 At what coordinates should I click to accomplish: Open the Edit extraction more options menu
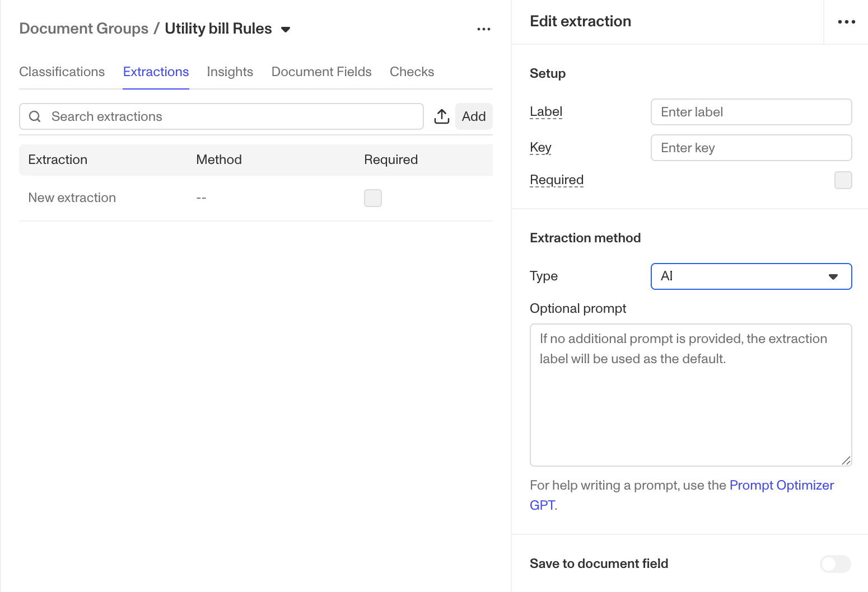[x=846, y=22]
